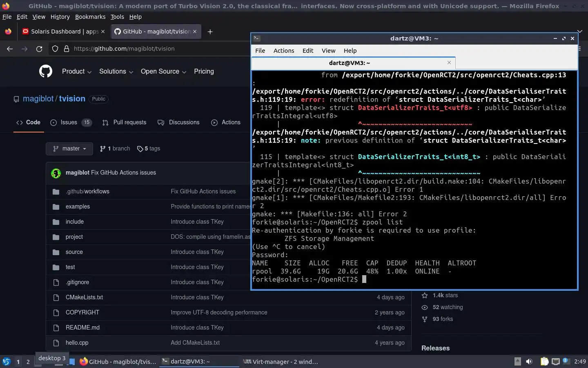Click the file icon beside .gitignore

56,282
